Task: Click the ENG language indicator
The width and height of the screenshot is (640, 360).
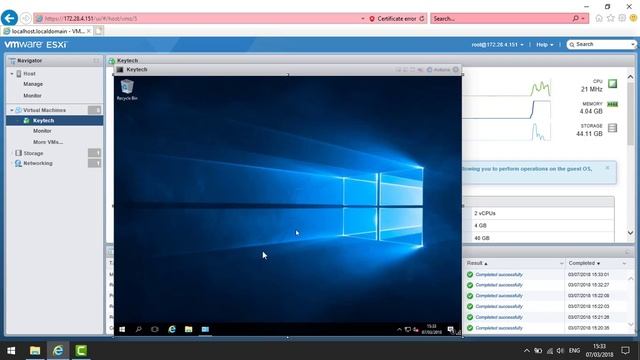Action: pyautogui.click(x=574, y=351)
